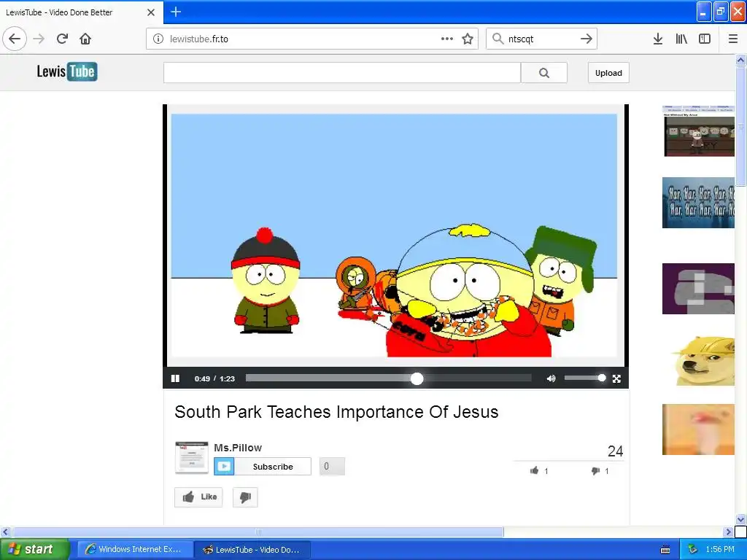Click the tray icon beside the clock

(693, 550)
